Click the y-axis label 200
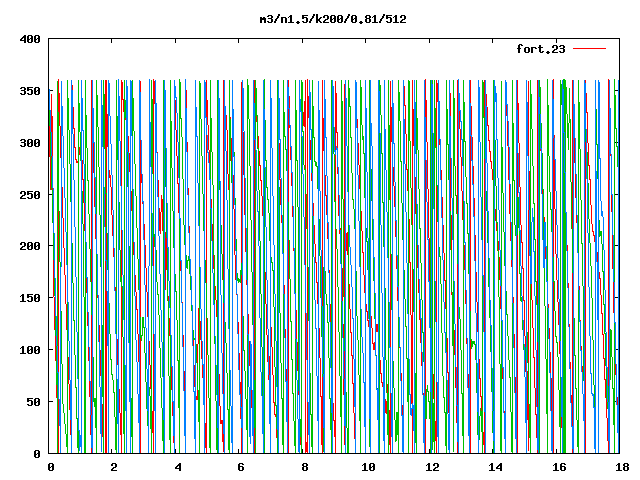The width and height of the screenshot is (640, 480). (30, 246)
